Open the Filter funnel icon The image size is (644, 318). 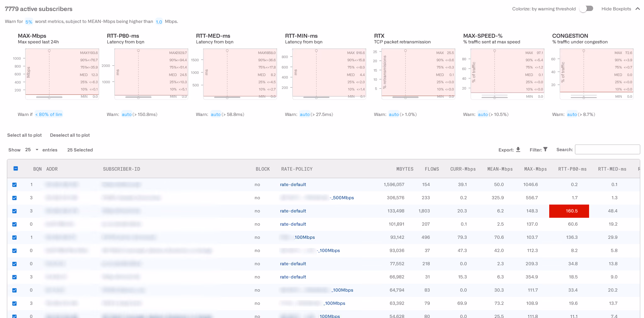coord(545,149)
